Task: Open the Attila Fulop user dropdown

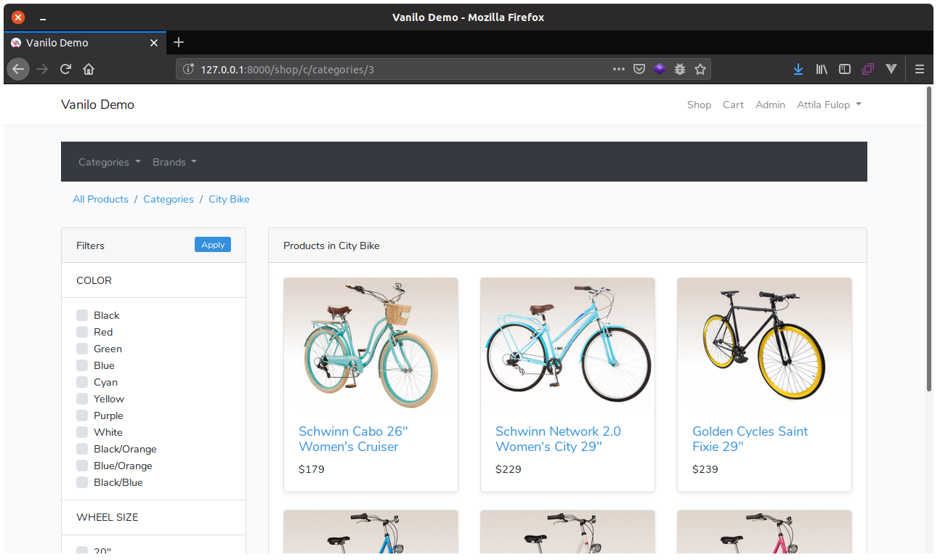Action: tap(829, 105)
